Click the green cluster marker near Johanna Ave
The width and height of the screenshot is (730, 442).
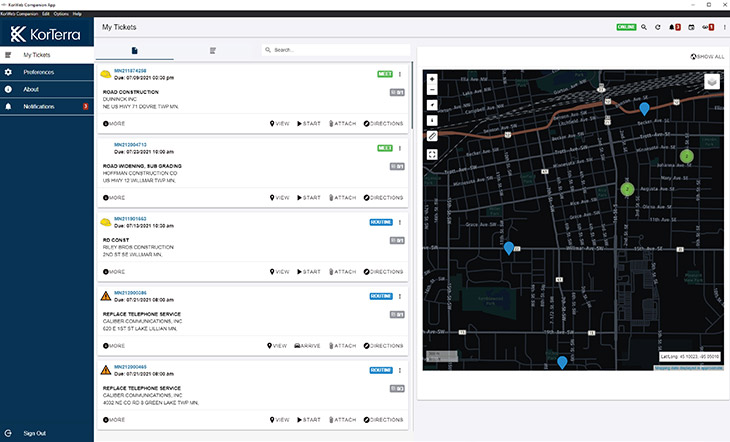[x=686, y=156]
